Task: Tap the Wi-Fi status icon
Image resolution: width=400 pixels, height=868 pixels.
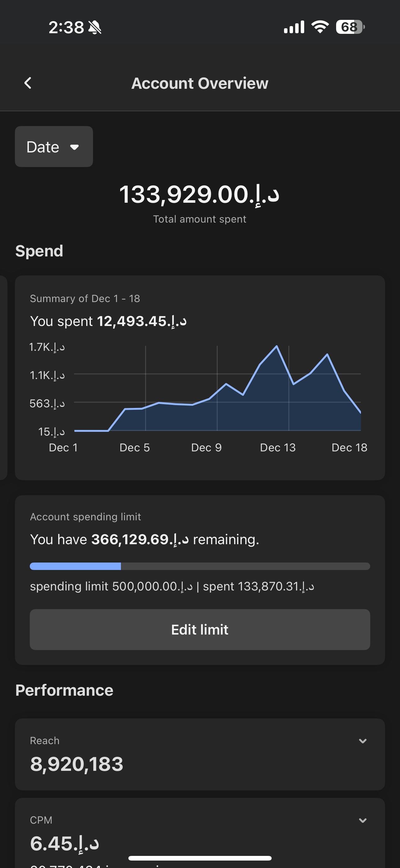Action: tap(320, 27)
